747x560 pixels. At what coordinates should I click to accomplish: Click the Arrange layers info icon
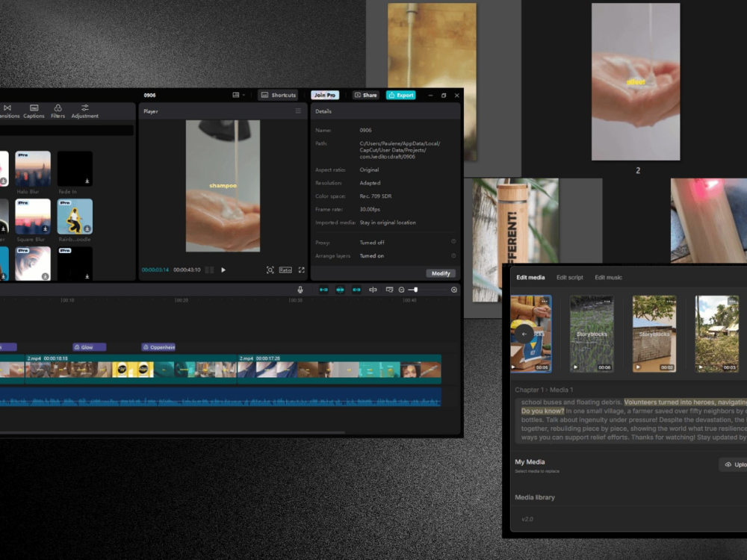point(453,255)
